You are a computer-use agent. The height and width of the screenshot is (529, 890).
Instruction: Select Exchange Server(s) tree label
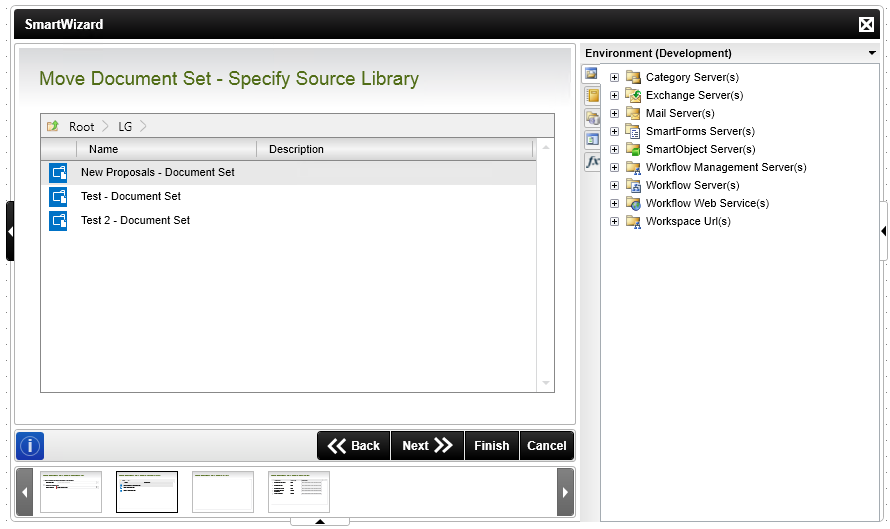tap(695, 95)
